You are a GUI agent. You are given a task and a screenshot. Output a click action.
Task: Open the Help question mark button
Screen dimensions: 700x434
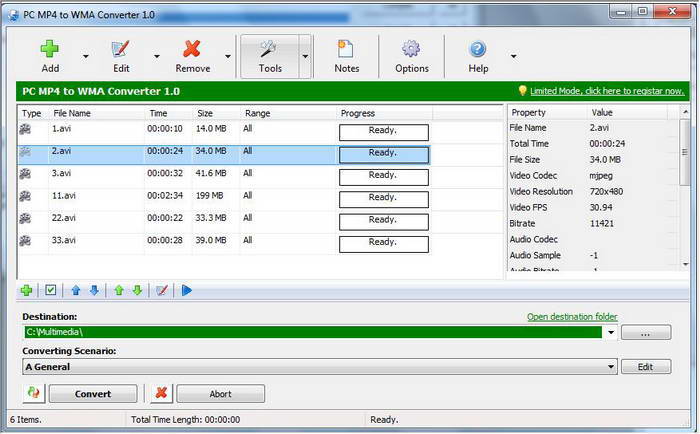[478, 57]
